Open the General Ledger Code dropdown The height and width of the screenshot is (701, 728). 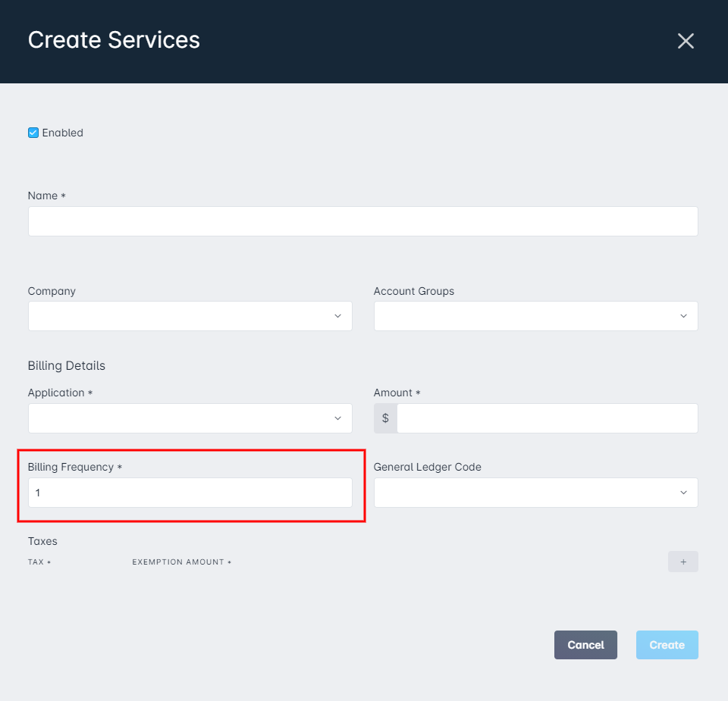536,493
